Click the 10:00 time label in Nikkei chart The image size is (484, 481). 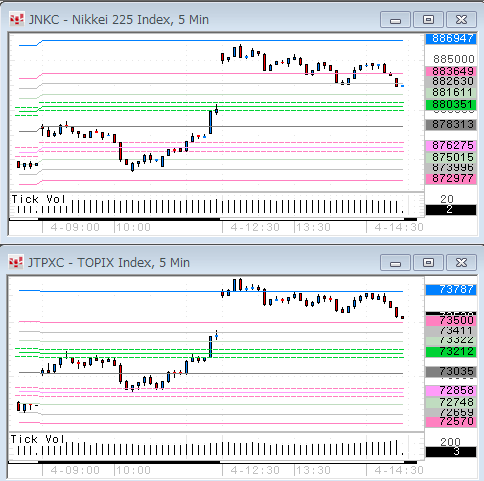[x=133, y=227]
